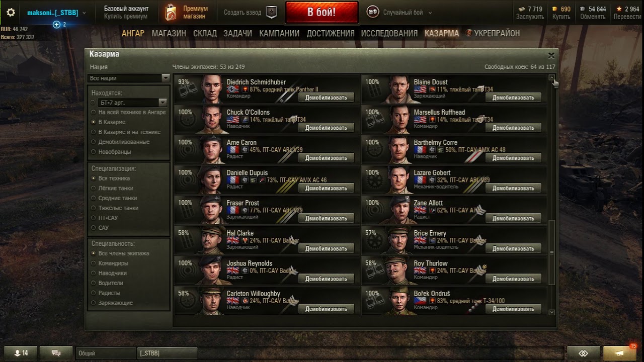Click the blue plus icon under the username
The height and width of the screenshot is (362, 644).
point(56,24)
